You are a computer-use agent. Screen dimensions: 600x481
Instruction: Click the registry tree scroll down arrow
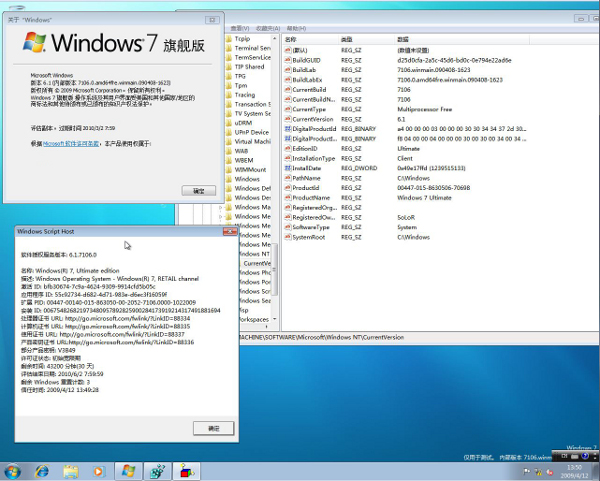274,319
